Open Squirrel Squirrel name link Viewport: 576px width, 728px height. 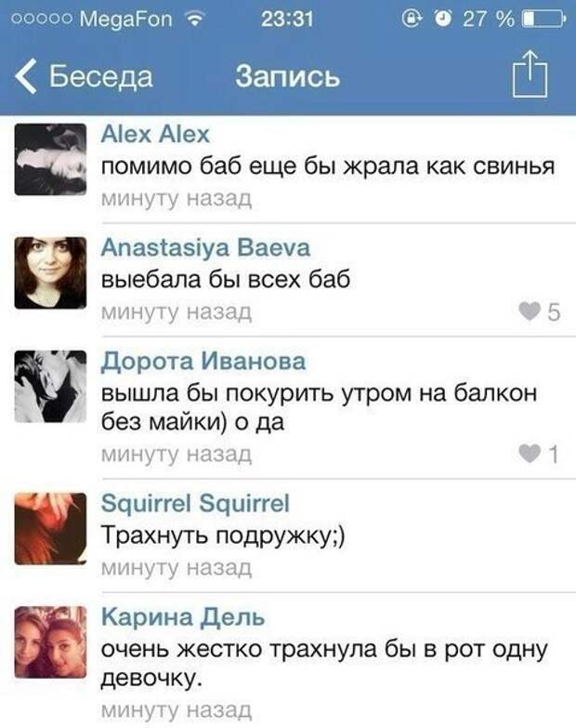[195, 504]
